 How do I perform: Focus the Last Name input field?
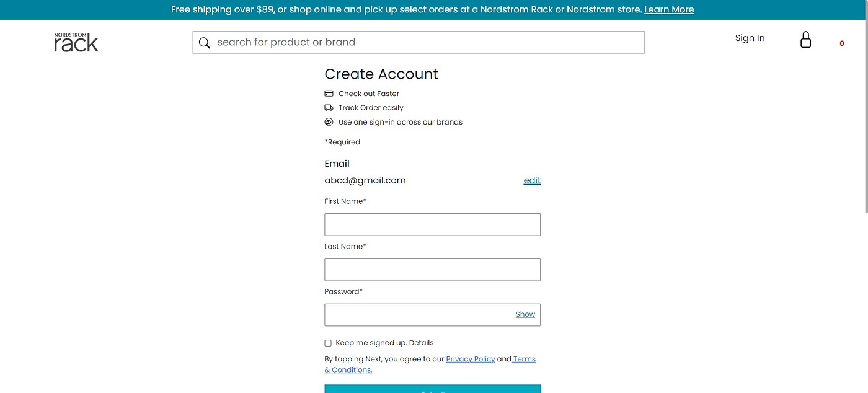(x=432, y=270)
